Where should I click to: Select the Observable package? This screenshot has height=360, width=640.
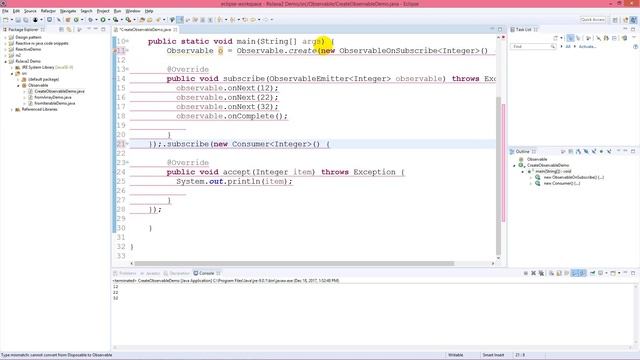(38, 85)
